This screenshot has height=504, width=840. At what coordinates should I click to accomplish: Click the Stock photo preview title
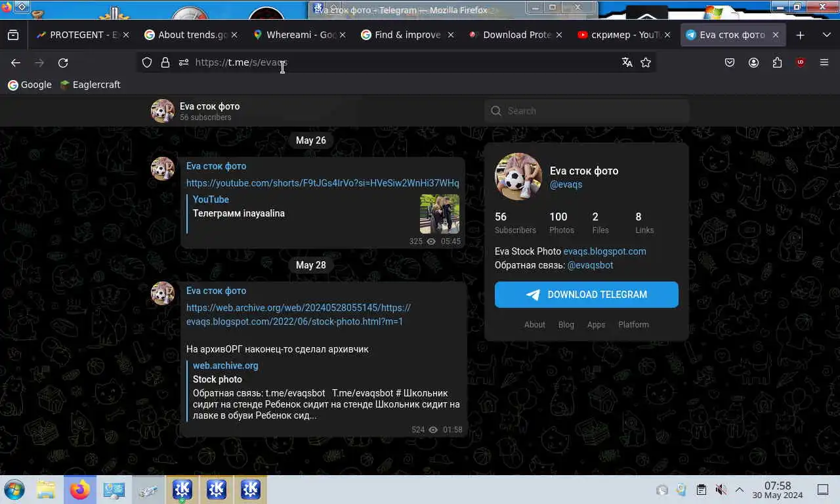217,379
